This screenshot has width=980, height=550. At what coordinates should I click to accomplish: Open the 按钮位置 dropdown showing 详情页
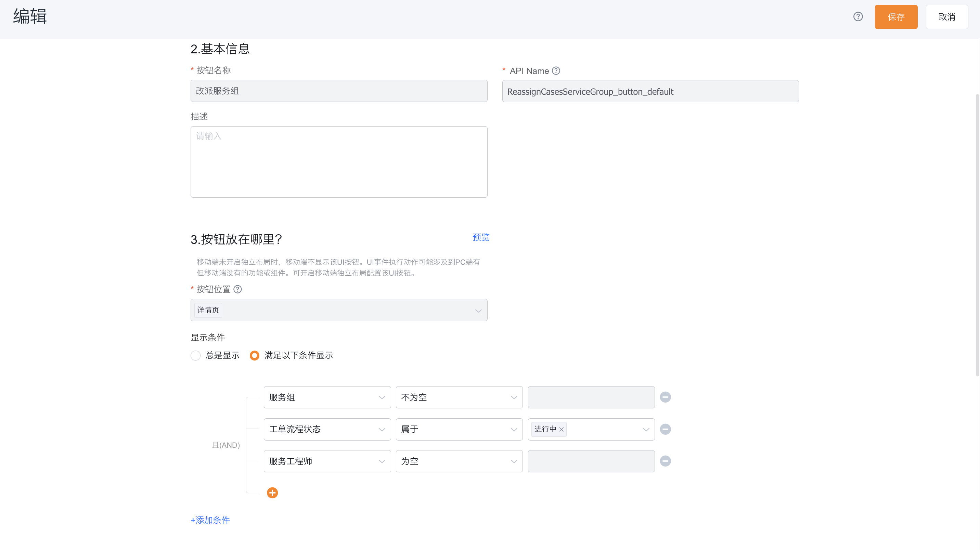click(339, 310)
